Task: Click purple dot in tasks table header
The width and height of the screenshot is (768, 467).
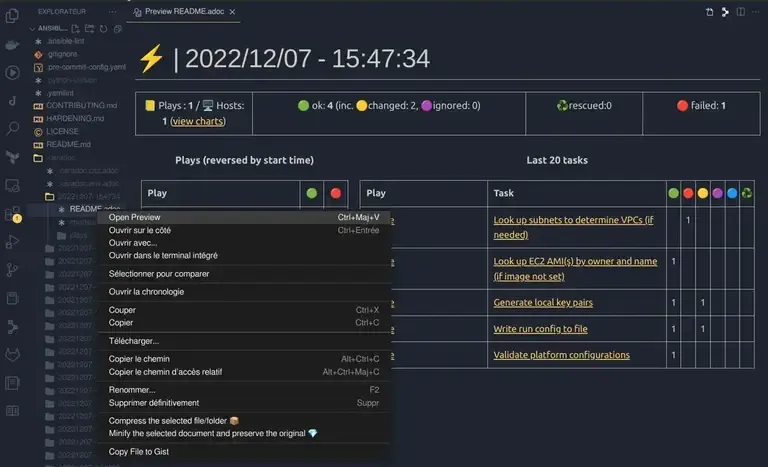Action: 717,193
